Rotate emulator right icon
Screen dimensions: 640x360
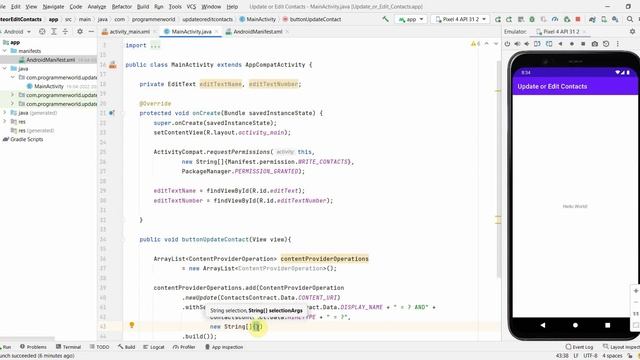pos(549,44)
